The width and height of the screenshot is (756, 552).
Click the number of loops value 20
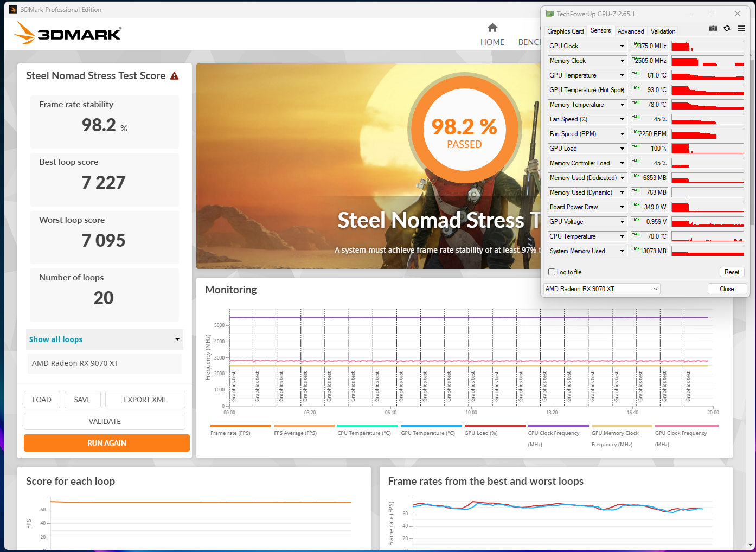104,298
